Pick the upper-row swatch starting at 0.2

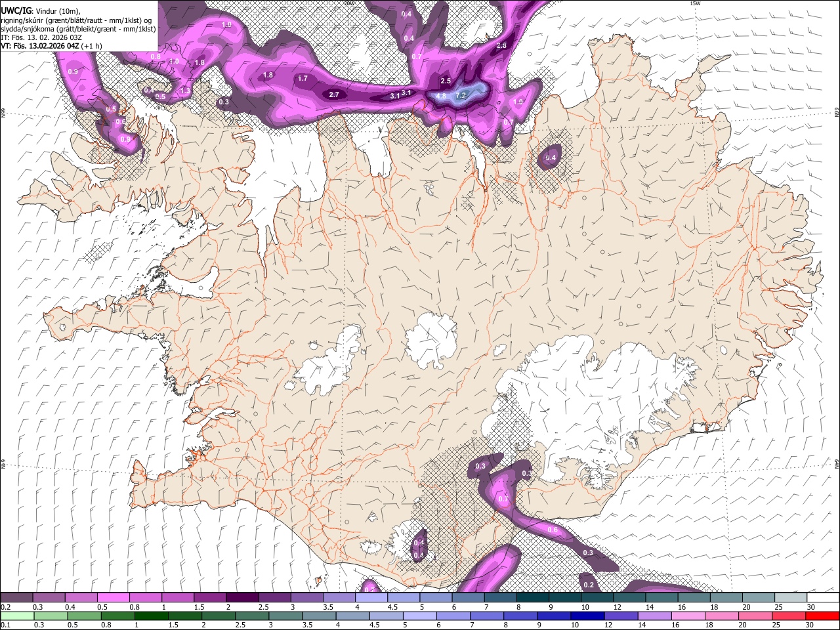coord(16,597)
